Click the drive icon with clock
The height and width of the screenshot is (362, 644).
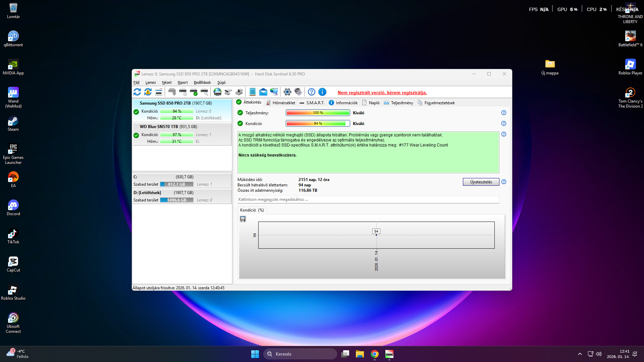point(183,92)
